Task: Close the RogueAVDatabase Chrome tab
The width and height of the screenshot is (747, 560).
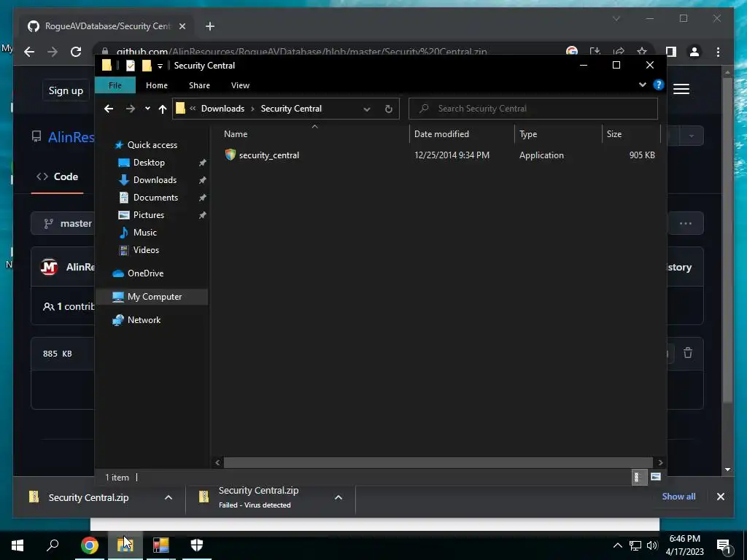Action: [182, 26]
